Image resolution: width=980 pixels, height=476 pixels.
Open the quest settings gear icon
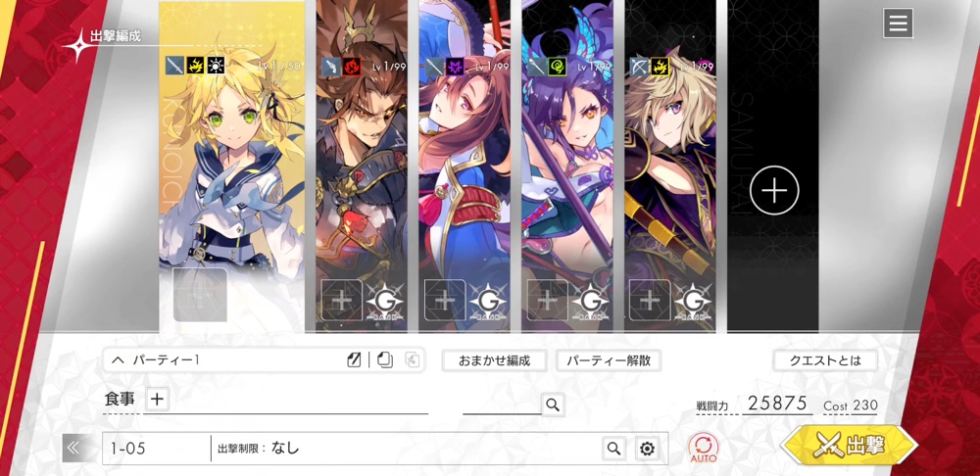point(647,448)
